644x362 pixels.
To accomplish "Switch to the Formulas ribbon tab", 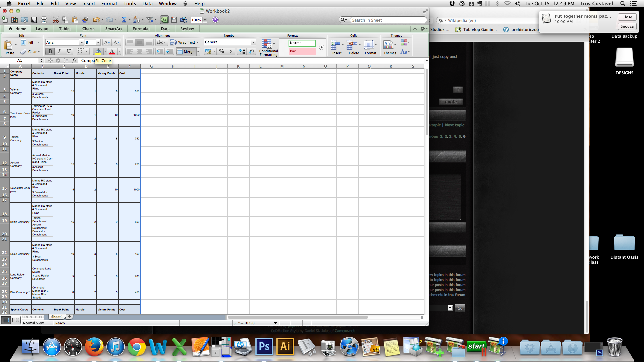I will pyautogui.click(x=141, y=29).
